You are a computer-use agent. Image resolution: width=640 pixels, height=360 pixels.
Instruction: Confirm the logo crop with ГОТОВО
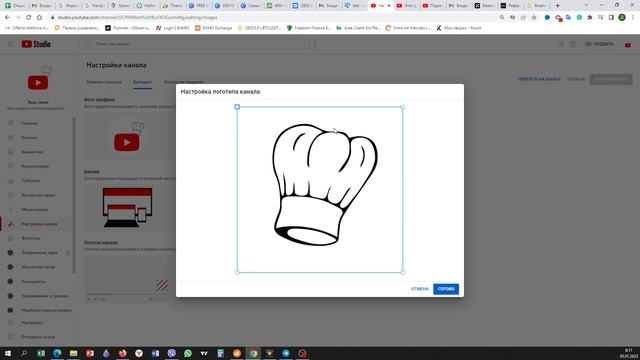pyautogui.click(x=446, y=289)
